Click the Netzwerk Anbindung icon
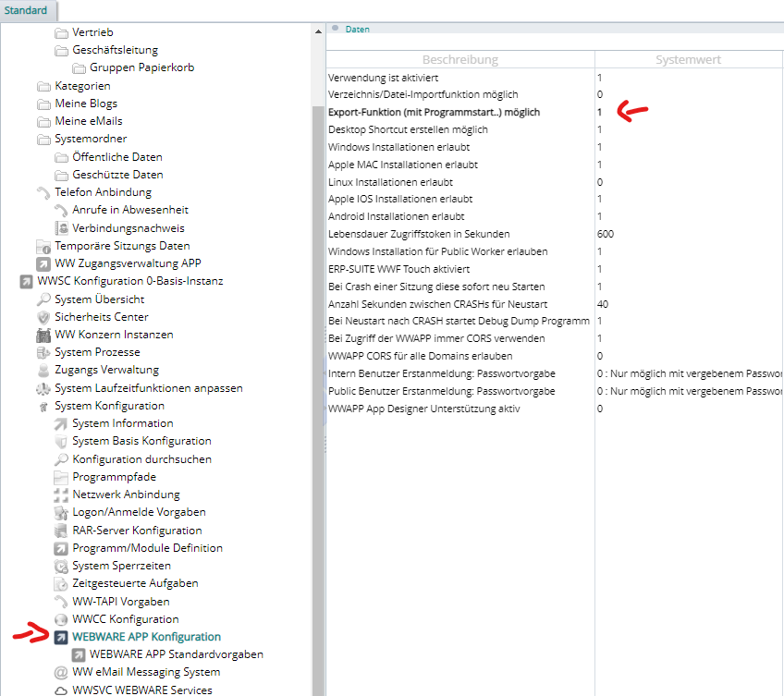The height and width of the screenshot is (696, 784). pos(61,495)
